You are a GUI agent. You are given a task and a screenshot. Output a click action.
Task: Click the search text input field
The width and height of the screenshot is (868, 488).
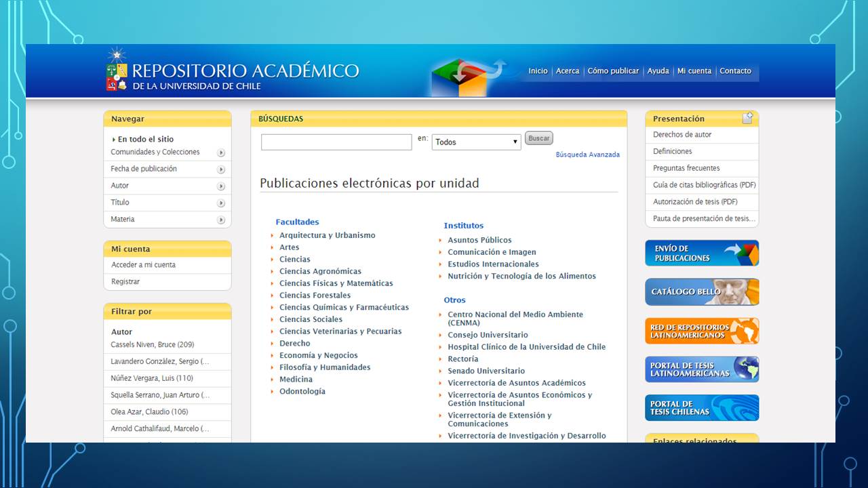coord(336,142)
